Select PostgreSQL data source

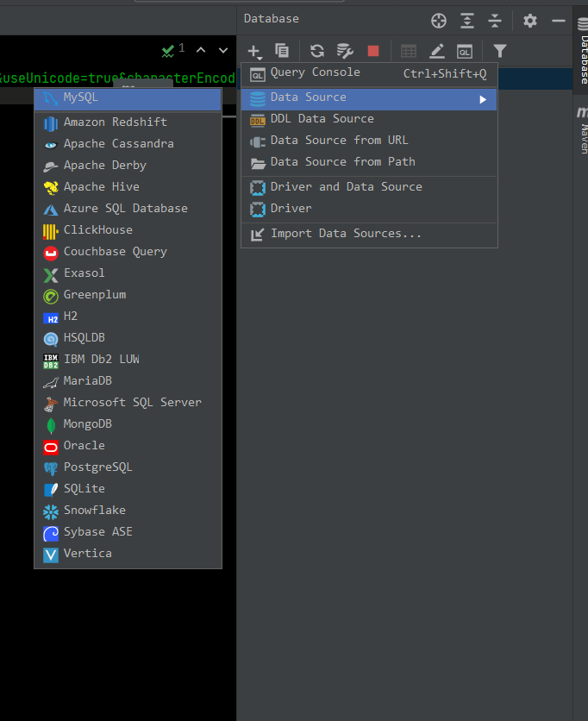128,468
